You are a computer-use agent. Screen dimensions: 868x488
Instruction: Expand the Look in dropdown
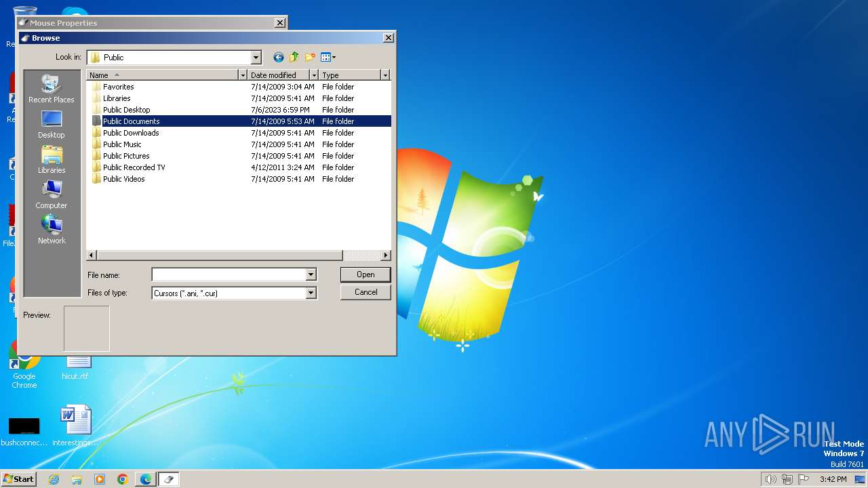tap(256, 58)
